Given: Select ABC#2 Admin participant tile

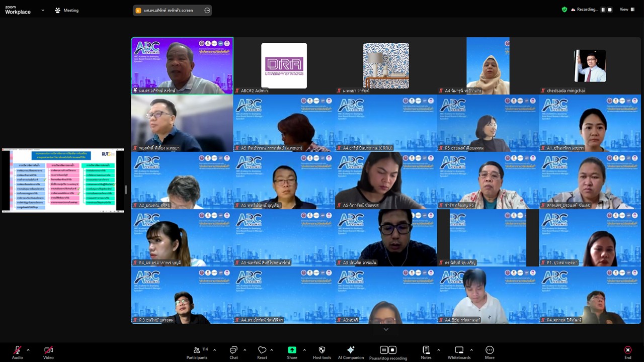Looking at the screenshot, I should coord(284,65).
